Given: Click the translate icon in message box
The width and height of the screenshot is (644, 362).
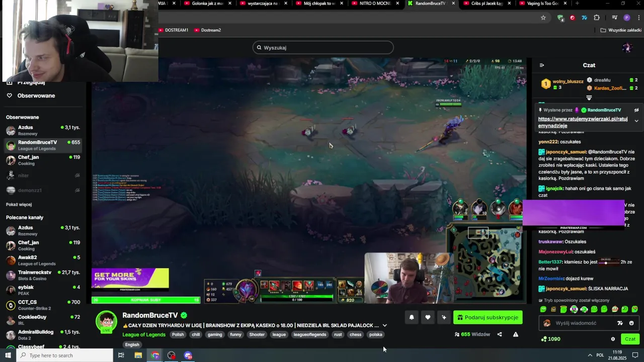Looking at the screenshot, I should coord(620,323).
